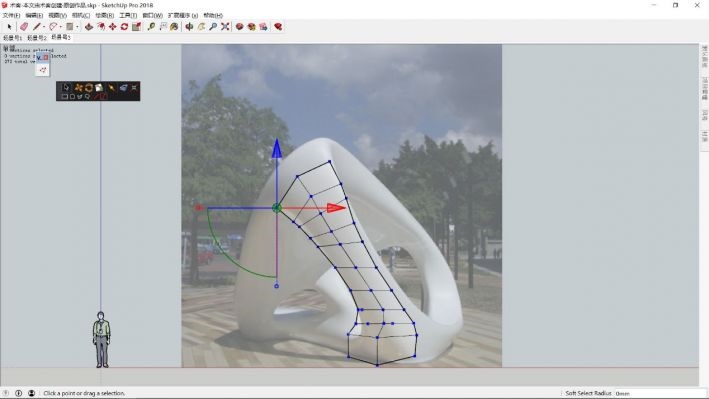Choose the Move tool with four arrows

point(112,27)
